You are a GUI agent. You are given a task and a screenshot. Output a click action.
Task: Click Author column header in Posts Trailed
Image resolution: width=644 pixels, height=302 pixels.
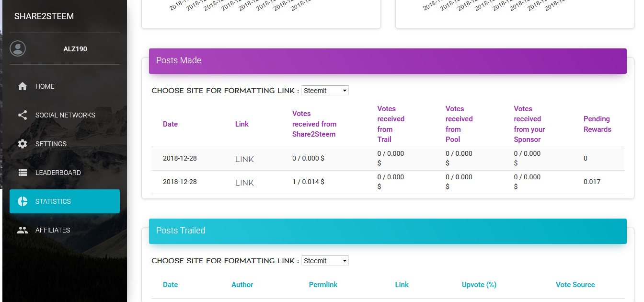pos(242,285)
